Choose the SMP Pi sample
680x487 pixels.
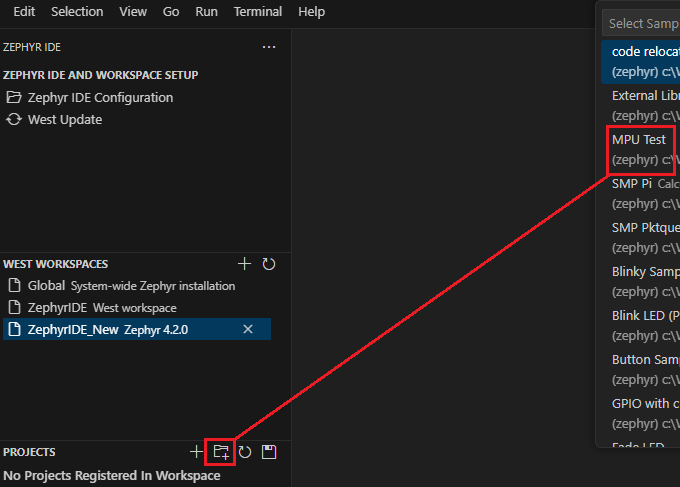pos(641,193)
